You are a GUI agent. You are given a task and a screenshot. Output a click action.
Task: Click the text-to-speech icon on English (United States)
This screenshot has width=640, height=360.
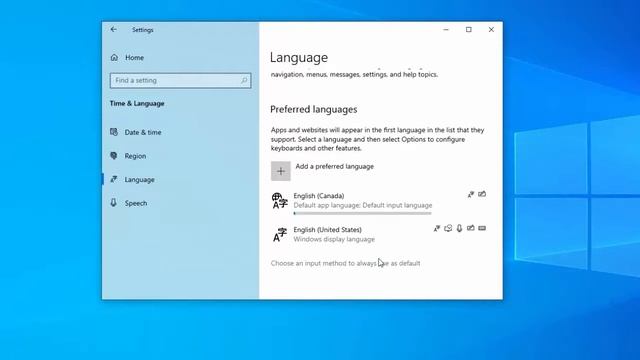tap(448, 228)
